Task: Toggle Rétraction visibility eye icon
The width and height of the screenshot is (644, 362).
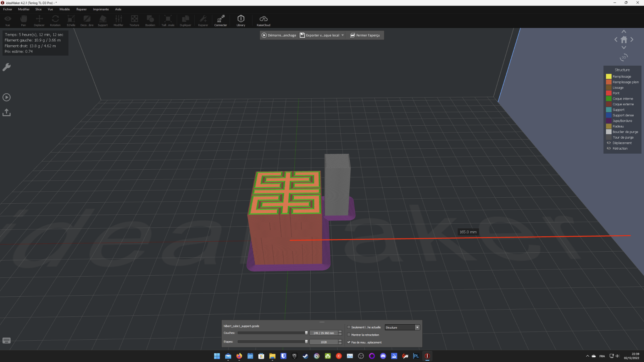Action: (x=609, y=148)
